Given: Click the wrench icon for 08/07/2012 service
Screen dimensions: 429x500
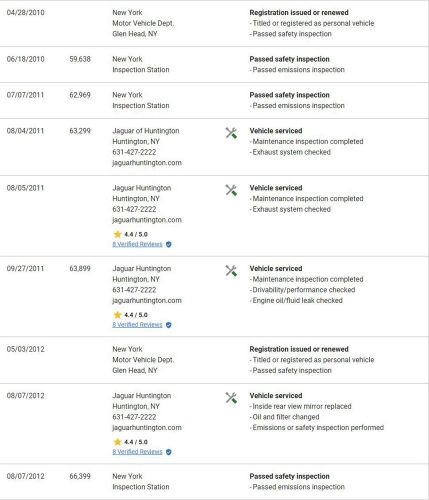Looking at the screenshot, I should pyautogui.click(x=231, y=398).
